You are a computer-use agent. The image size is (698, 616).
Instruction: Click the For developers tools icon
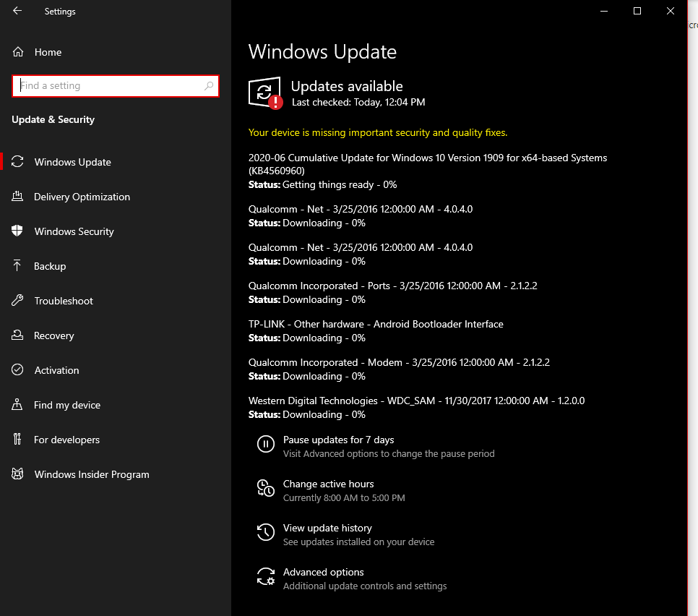click(x=17, y=439)
